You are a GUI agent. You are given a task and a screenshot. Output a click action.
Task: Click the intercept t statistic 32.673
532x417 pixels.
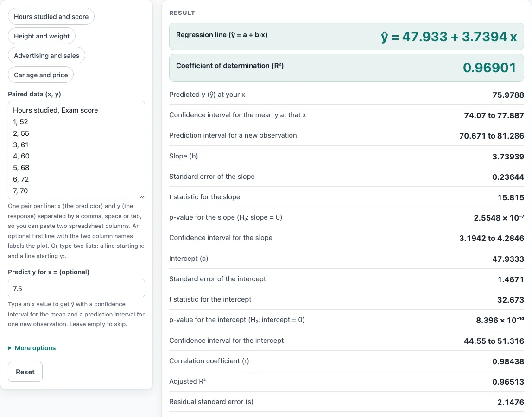(x=511, y=300)
